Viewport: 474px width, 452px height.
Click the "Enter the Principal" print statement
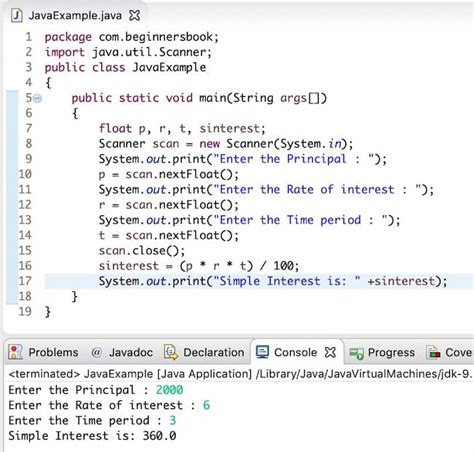[x=243, y=159]
